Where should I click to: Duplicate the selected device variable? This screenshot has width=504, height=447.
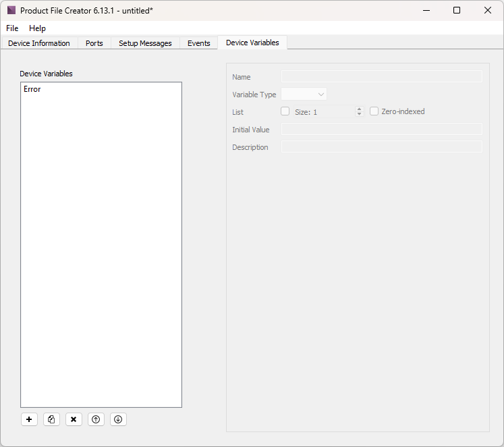(51, 419)
